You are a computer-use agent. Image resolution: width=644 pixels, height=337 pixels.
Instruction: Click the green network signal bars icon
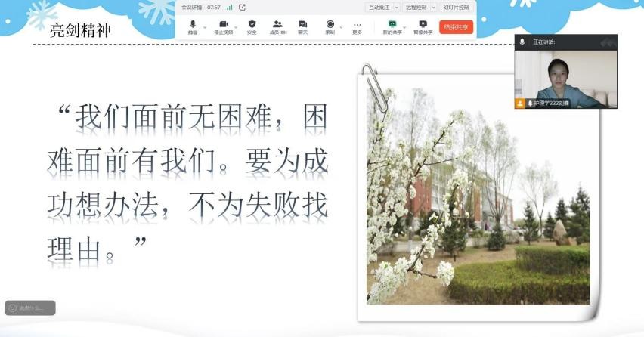click(x=229, y=7)
